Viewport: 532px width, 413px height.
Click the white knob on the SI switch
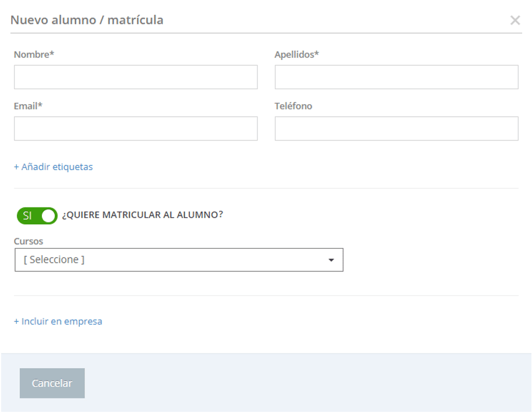point(49,216)
